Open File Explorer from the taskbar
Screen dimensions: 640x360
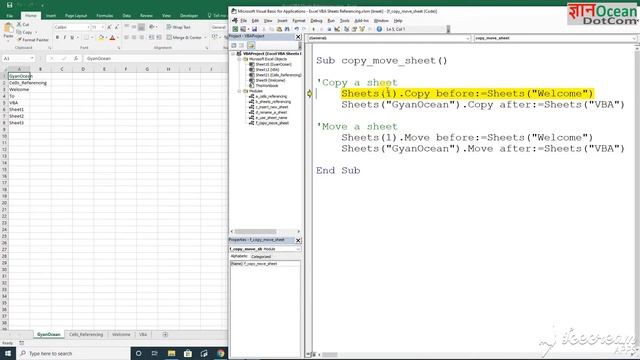tap(171, 353)
